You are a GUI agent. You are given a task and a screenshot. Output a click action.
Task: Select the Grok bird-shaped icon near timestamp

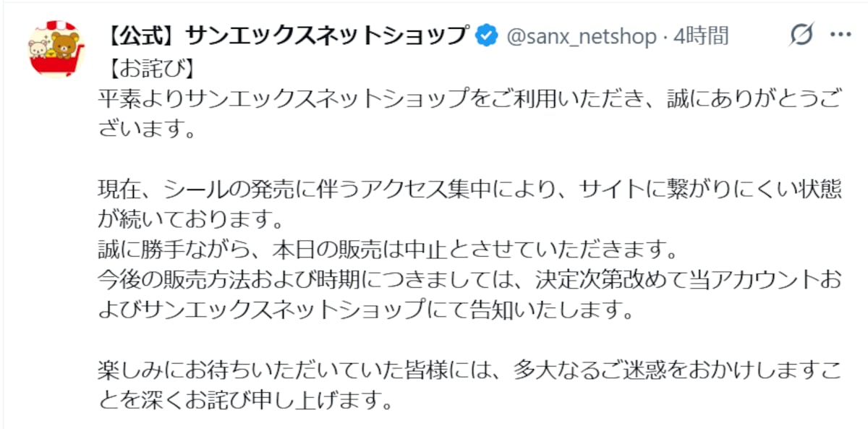point(801,33)
